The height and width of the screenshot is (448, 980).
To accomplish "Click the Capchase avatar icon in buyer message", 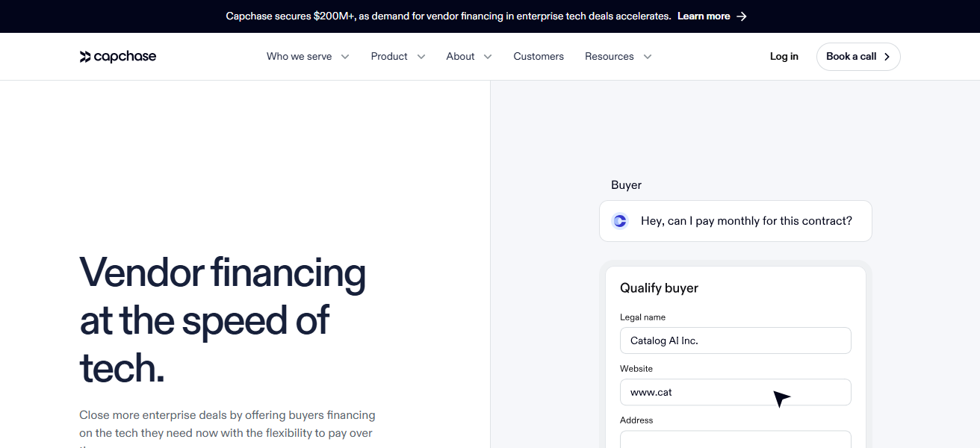I will point(620,221).
